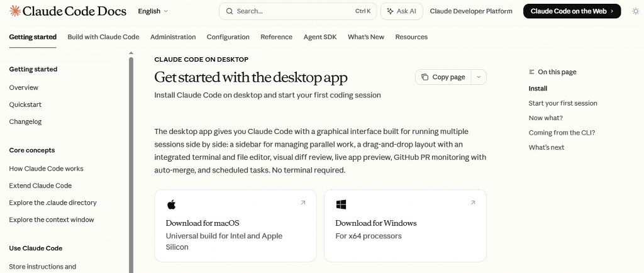This screenshot has height=273, width=644.
Task: Open Explore the context window page
Action: (52, 220)
